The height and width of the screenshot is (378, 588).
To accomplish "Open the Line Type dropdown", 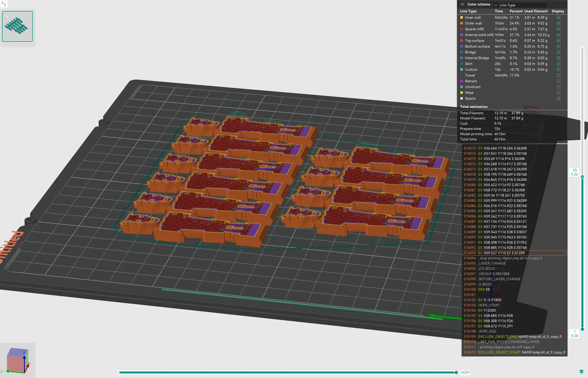I will point(520,5).
